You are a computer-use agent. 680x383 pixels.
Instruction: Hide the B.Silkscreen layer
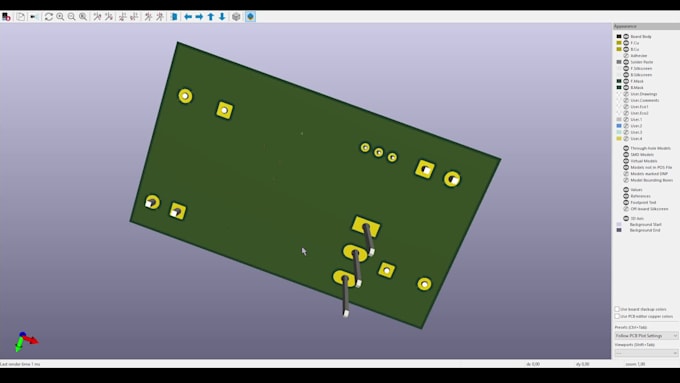(x=626, y=75)
